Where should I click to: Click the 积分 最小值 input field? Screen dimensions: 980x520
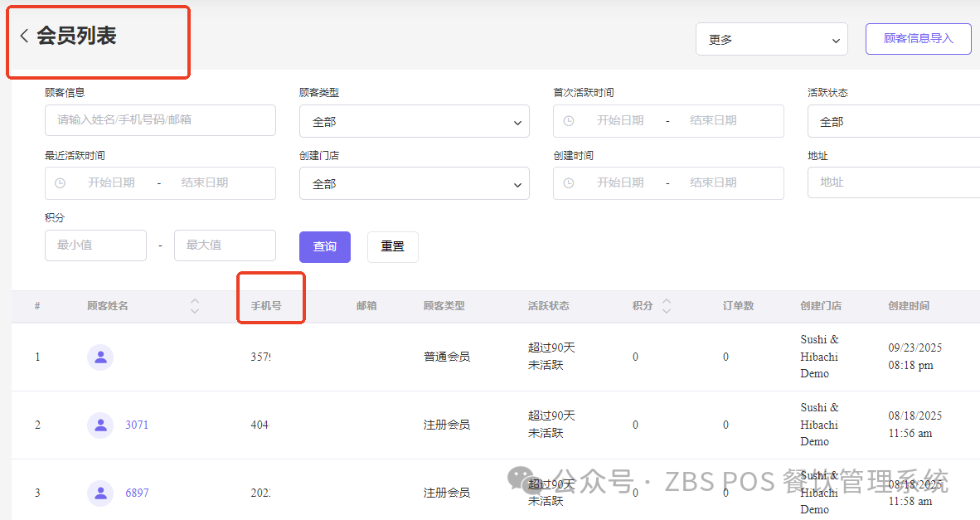coord(95,245)
